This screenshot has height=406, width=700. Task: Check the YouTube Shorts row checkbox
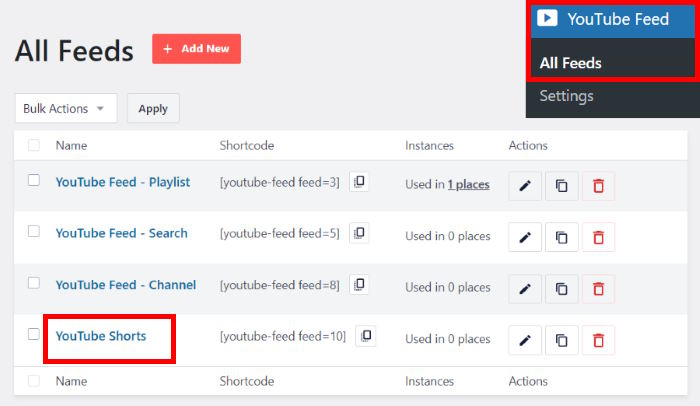[x=34, y=334]
